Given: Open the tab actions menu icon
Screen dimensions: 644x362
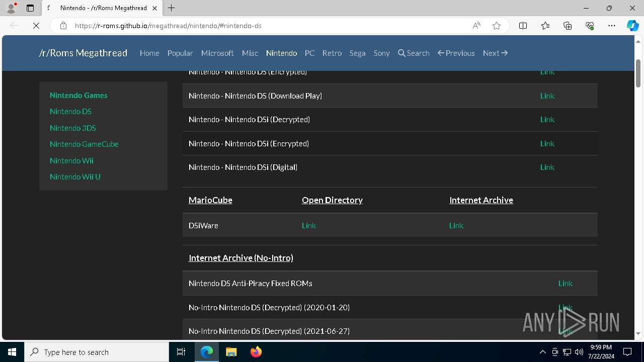Looking at the screenshot, I should pos(30,8).
